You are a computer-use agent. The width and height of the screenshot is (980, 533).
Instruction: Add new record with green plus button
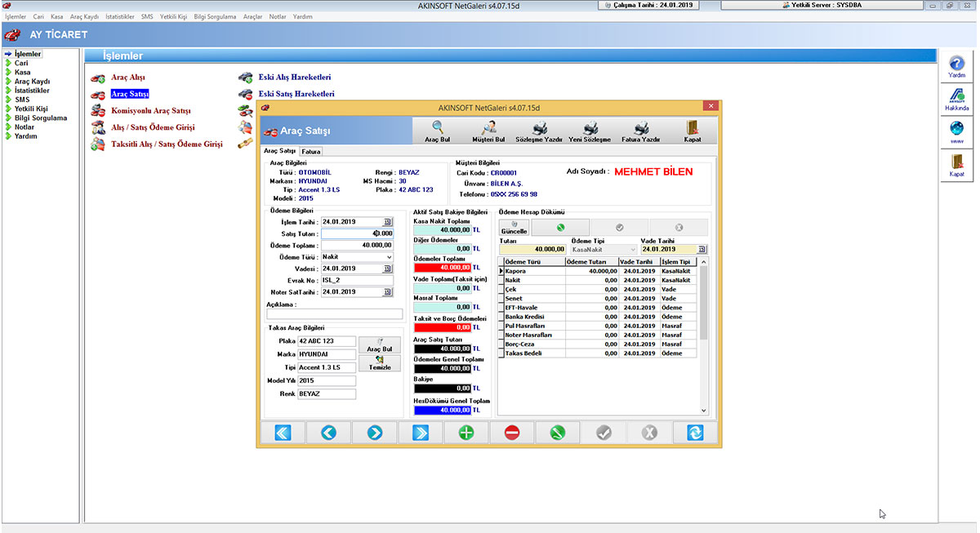tap(466, 433)
